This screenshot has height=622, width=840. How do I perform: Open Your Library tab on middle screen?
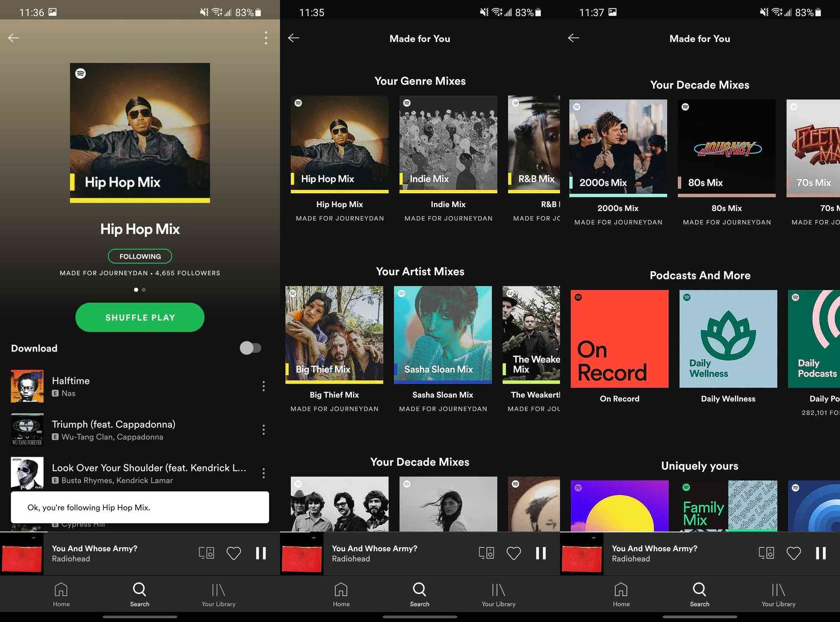(x=498, y=595)
